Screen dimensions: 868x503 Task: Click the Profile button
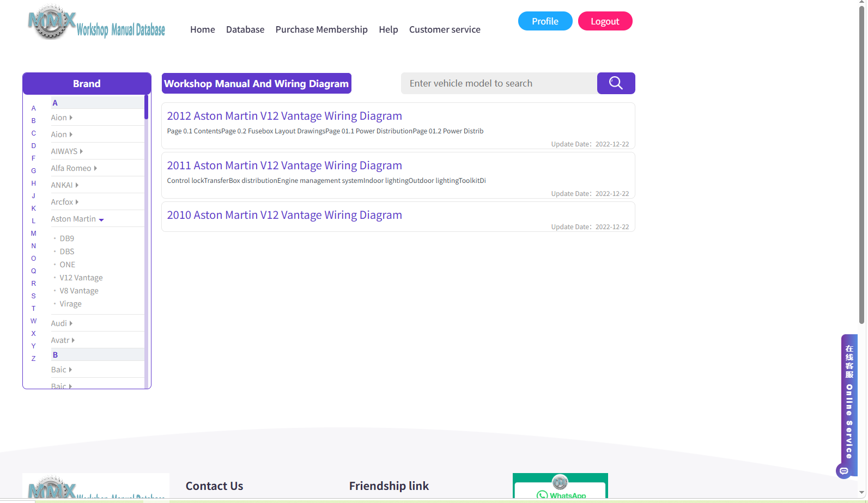(x=545, y=21)
